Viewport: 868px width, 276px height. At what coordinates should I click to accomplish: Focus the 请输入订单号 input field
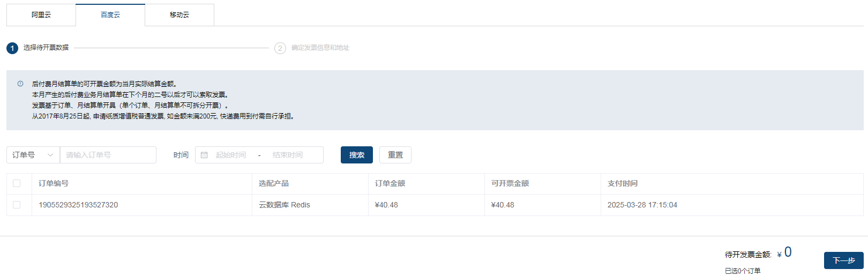[108, 155]
